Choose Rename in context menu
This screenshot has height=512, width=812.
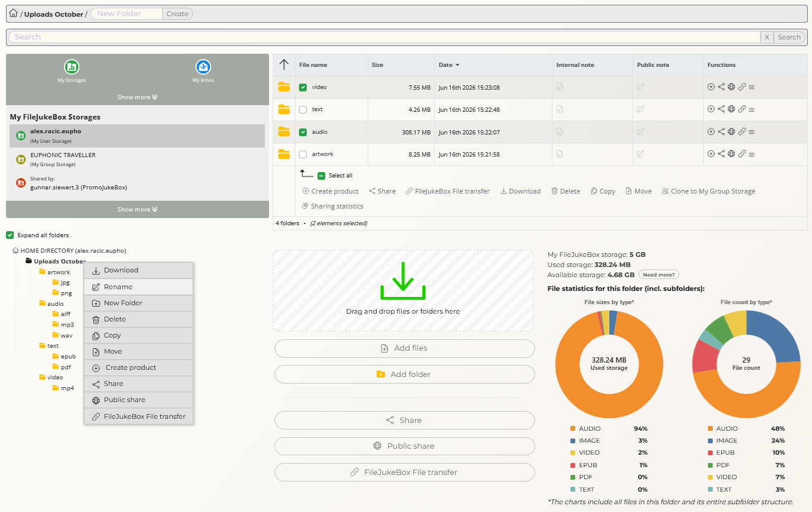139,287
